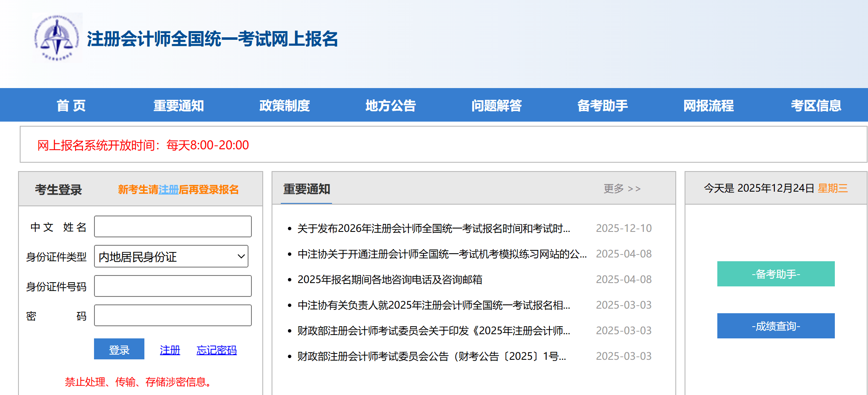Navigate to 网报流程 page
The height and width of the screenshot is (395, 868).
click(709, 105)
